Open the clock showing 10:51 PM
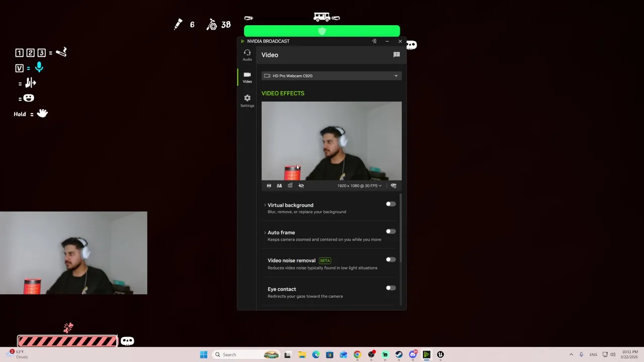This screenshot has width=644, height=362. tap(630, 354)
